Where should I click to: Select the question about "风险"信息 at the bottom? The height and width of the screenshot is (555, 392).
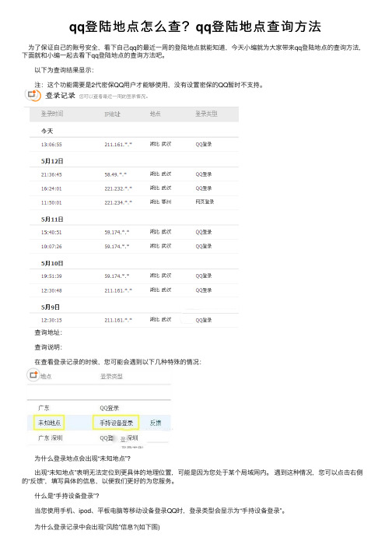click(97, 527)
